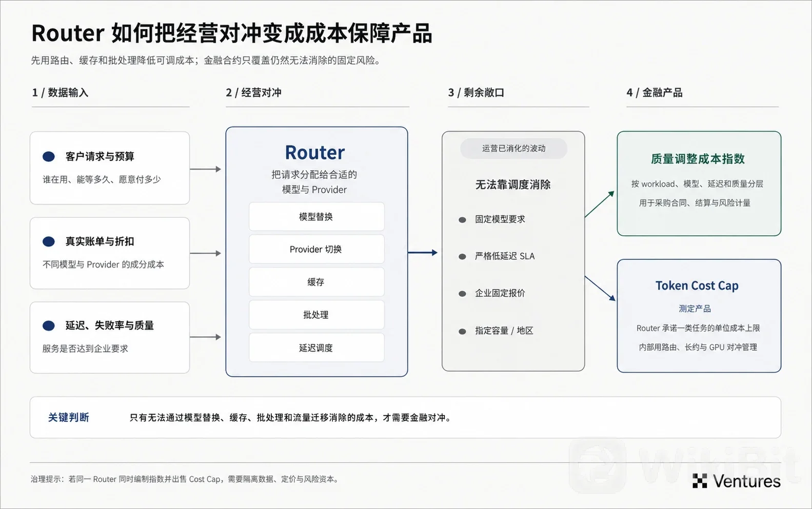Click the text 把请求分配给合适的 模型与 Provider
Screen dimensions: 812x509
[314, 182]
